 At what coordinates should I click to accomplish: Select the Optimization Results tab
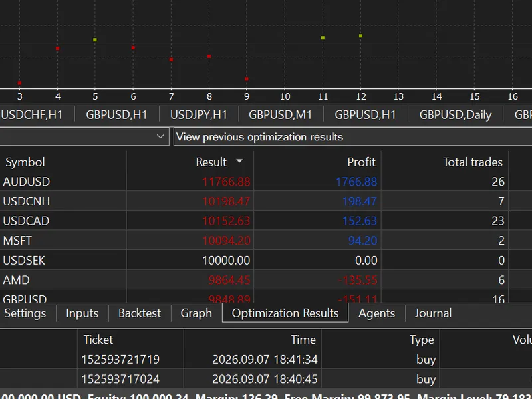pos(285,313)
